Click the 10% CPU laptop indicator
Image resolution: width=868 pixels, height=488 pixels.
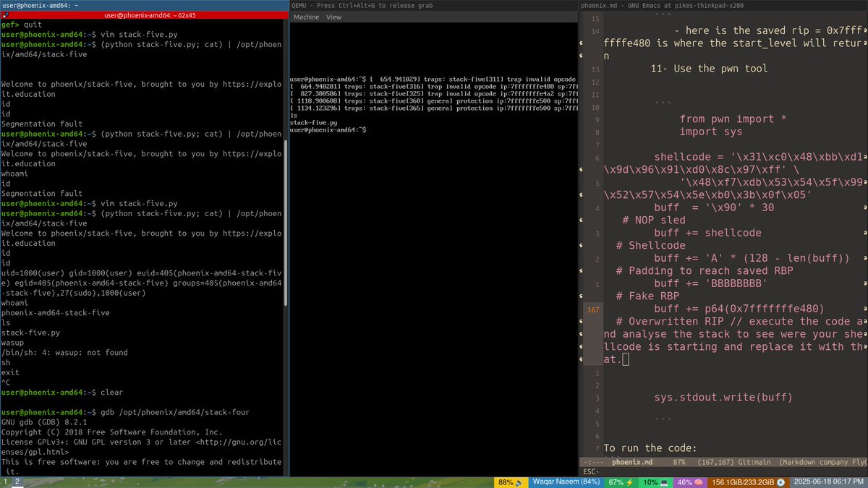tap(656, 481)
